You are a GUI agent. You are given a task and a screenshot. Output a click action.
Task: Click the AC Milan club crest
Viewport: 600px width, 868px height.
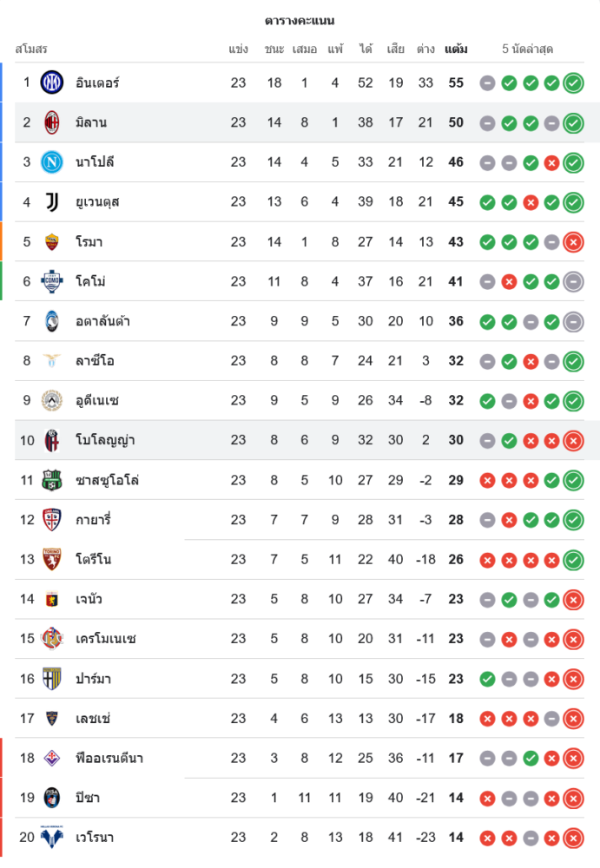tap(52, 122)
